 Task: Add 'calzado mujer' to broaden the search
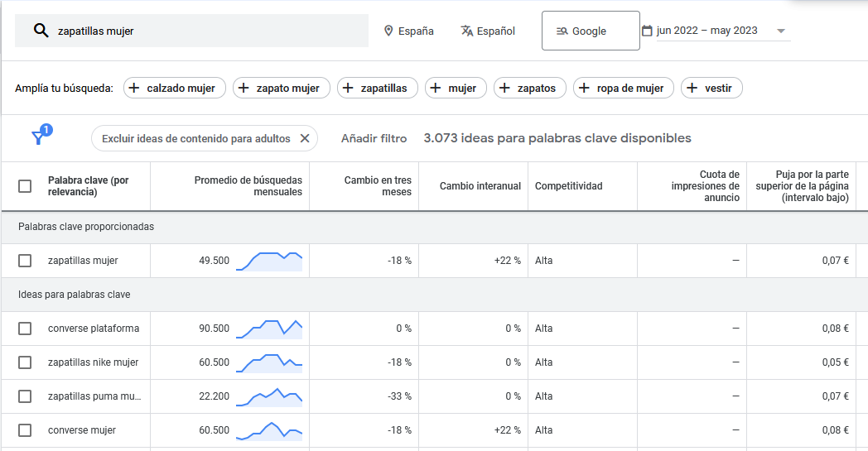click(175, 88)
